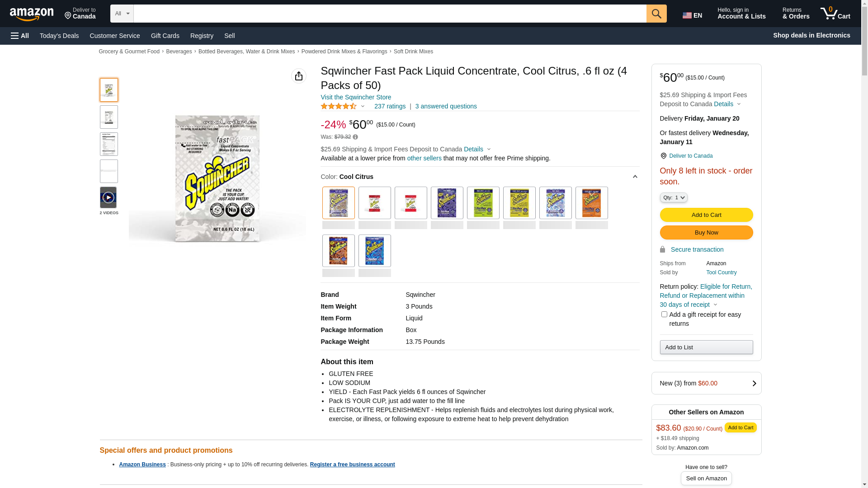Open the All hamburger menu
Image resolution: width=868 pixels, height=488 pixels.
pyautogui.click(x=20, y=36)
